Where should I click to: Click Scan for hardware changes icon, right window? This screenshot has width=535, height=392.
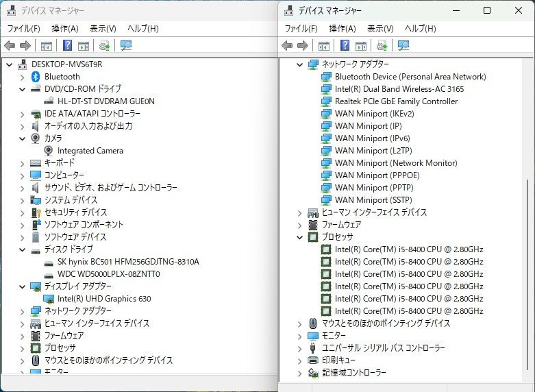[403, 45]
